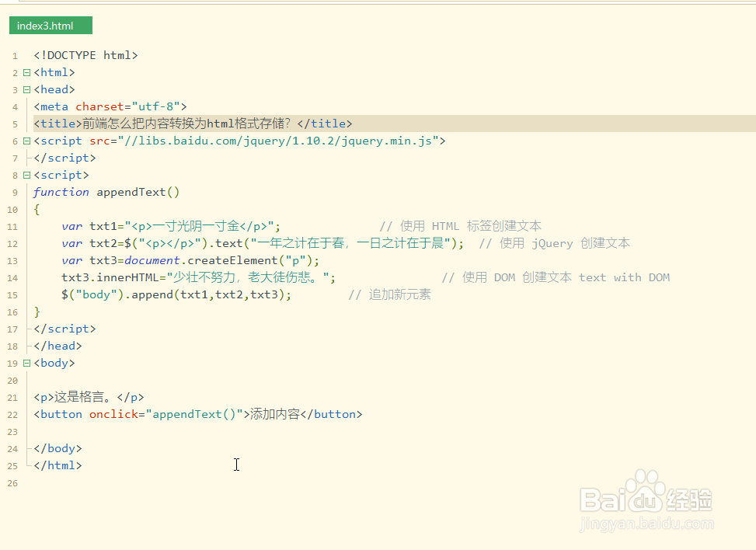
Task: Click the var txt2 jQuery text line
Action: click(x=263, y=243)
